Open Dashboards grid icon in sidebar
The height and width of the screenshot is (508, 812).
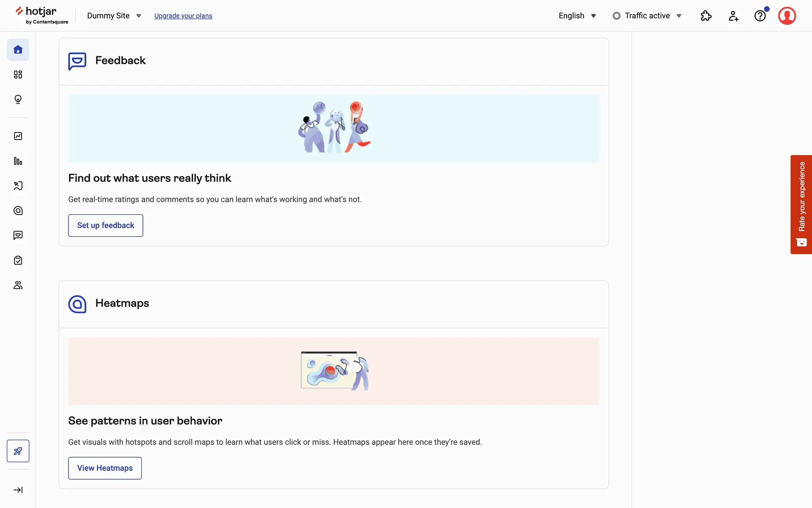pyautogui.click(x=18, y=75)
